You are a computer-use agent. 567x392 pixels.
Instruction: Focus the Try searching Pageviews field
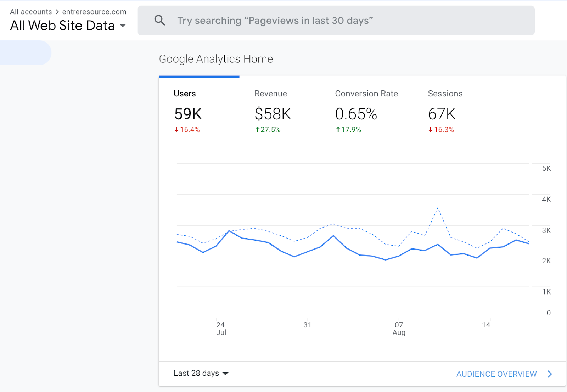click(336, 21)
